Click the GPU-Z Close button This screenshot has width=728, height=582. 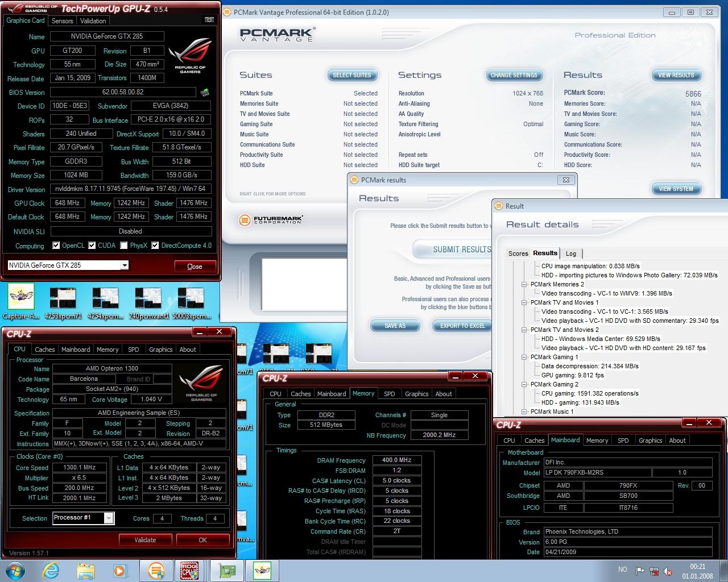[x=195, y=266]
